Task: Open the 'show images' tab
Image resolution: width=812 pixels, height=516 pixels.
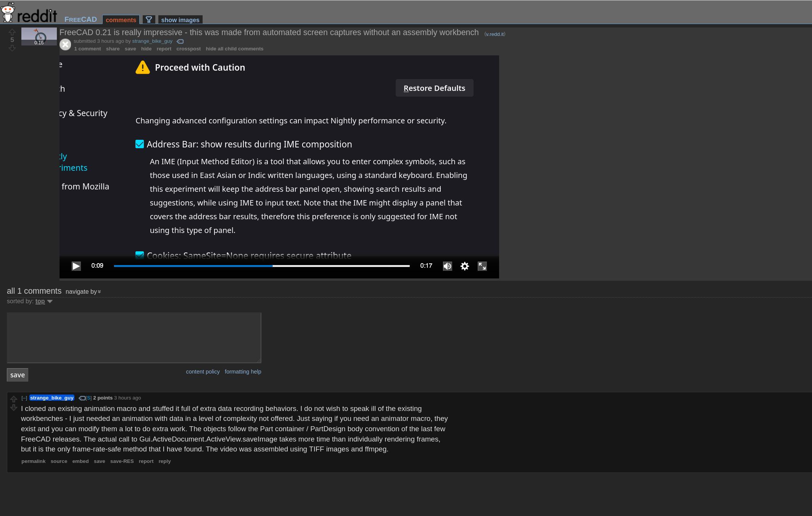Action: (180, 19)
